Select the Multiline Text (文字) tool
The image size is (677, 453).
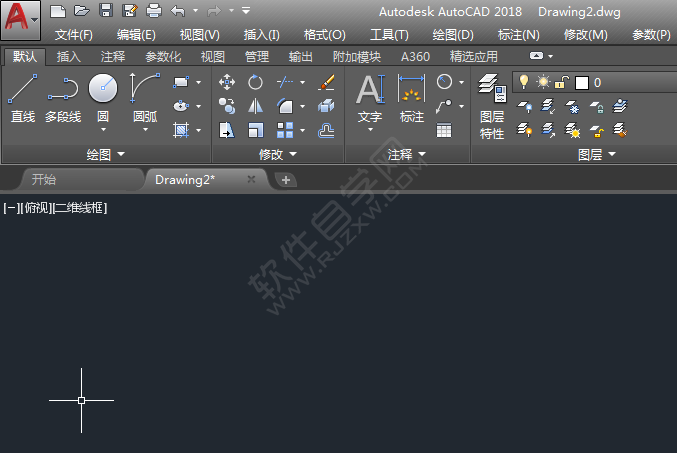tap(370, 98)
